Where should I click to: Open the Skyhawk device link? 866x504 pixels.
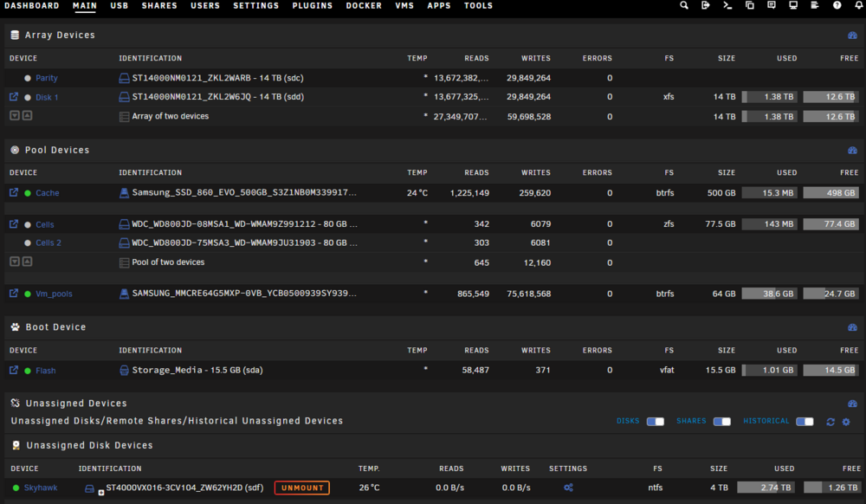point(41,488)
